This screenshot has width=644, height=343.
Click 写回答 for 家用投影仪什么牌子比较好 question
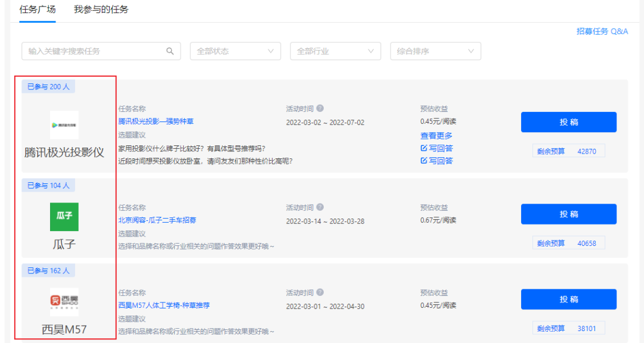[x=436, y=148]
